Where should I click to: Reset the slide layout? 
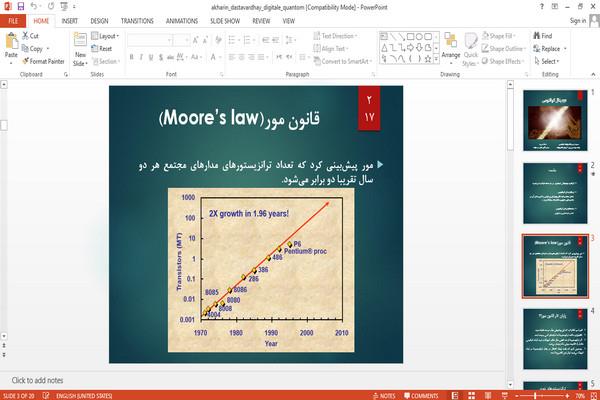pos(102,49)
